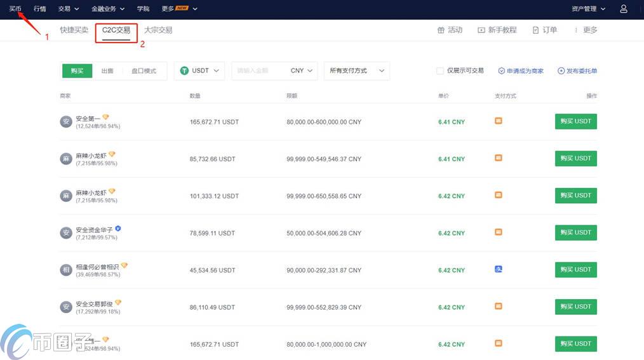Click 购买 USDT for 101,333.12 USDT row
Viewport: 644px width, 360px height.
click(576, 196)
